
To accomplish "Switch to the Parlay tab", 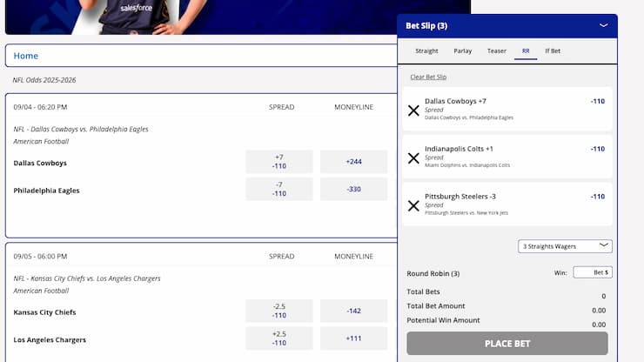I will click(x=462, y=51).
